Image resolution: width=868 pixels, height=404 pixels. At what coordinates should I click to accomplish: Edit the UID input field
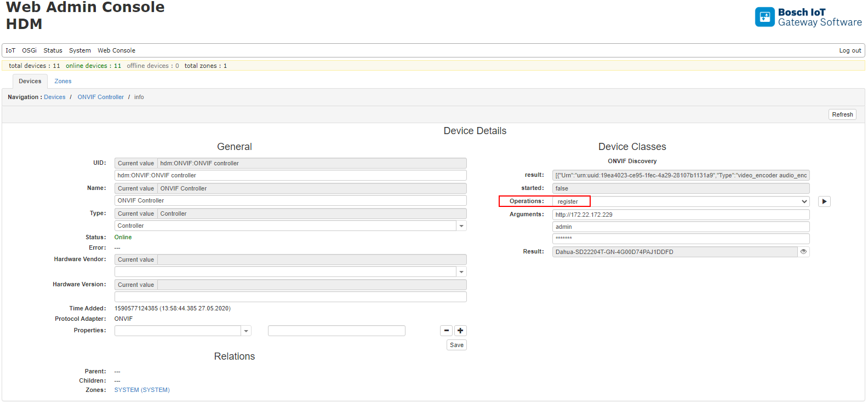(x=290, y=175)
